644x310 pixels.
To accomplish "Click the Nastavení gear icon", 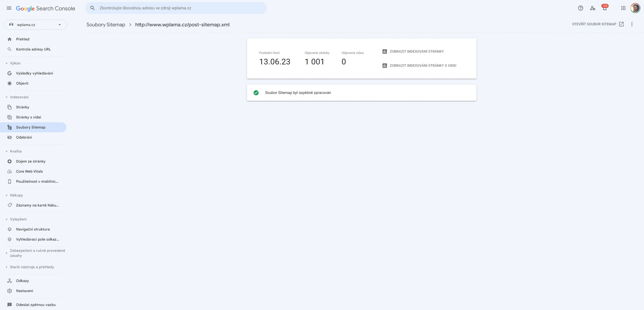I will click(x=10, y=291).
